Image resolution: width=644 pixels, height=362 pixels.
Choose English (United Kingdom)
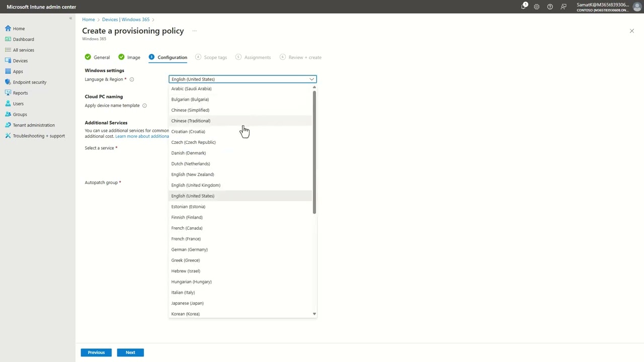pyautogui.click(x=240, y=185)
